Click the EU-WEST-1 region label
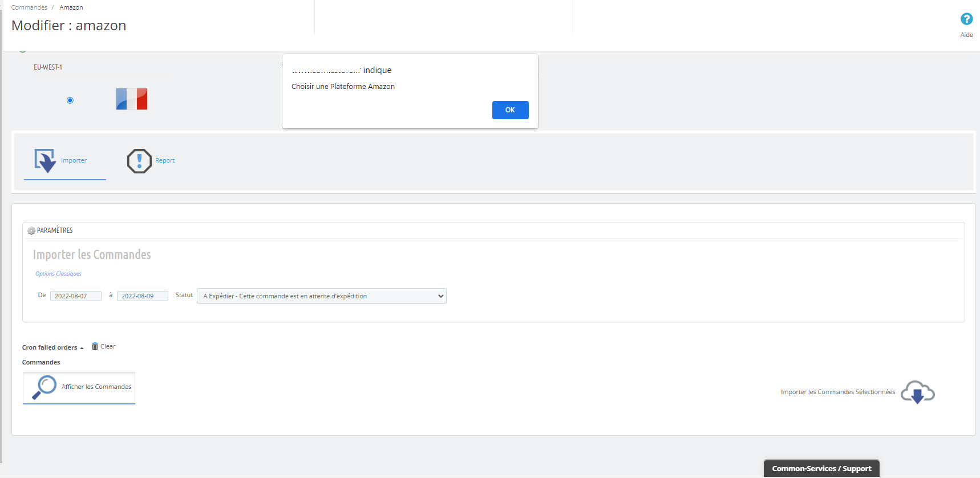The image size is (980, 478). 48,67
